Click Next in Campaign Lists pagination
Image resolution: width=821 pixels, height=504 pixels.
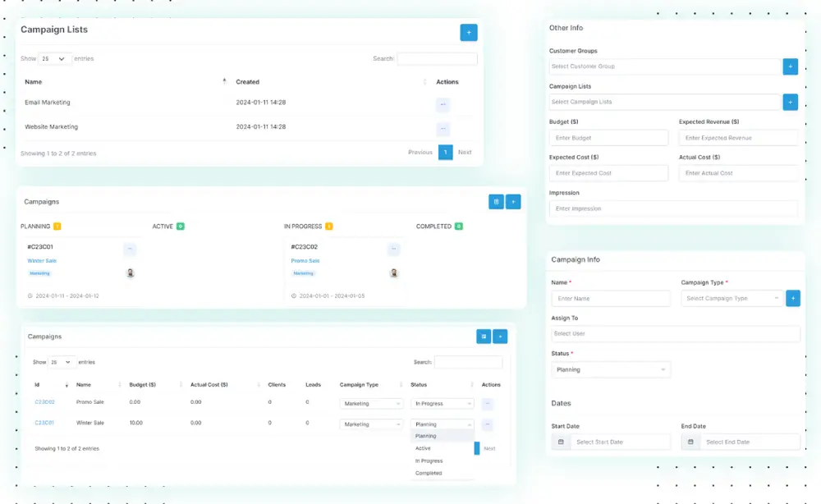[465, 152]
